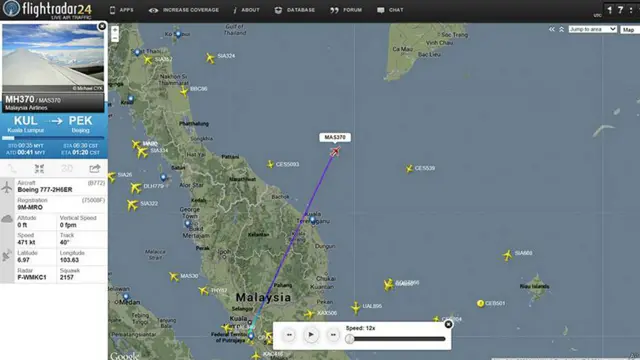This screenshot has width=640, height=360.
Task: Play the flight playback
Action: 311,335
